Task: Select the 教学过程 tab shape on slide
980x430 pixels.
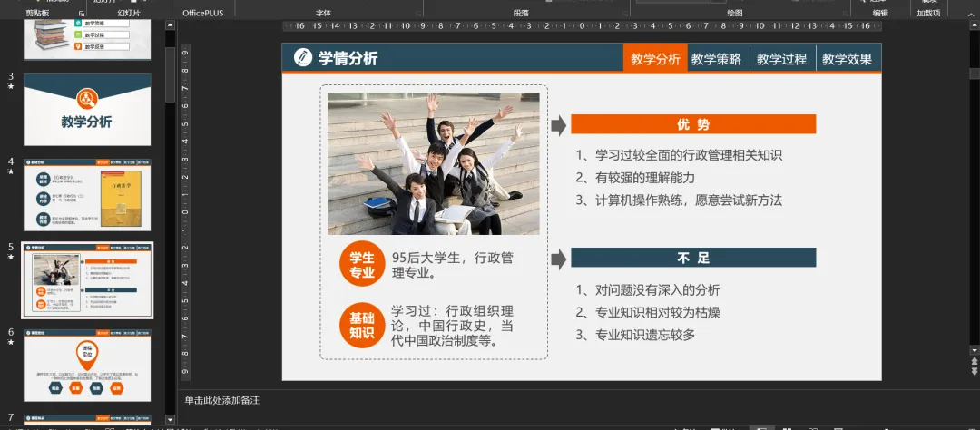Action: (x=783, y=58)
